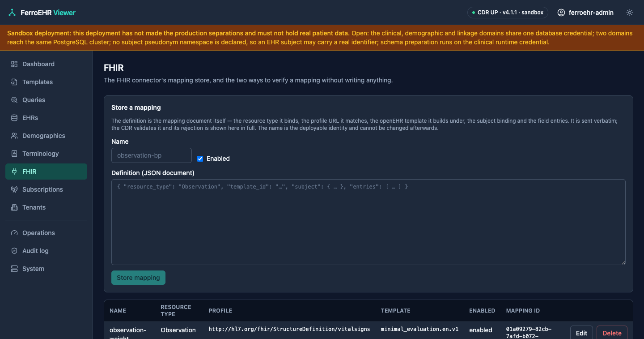Viewport: 644px width, 339px height.
Task: Click the RESOURCE TYPE column header
Action: click(176, 311)
